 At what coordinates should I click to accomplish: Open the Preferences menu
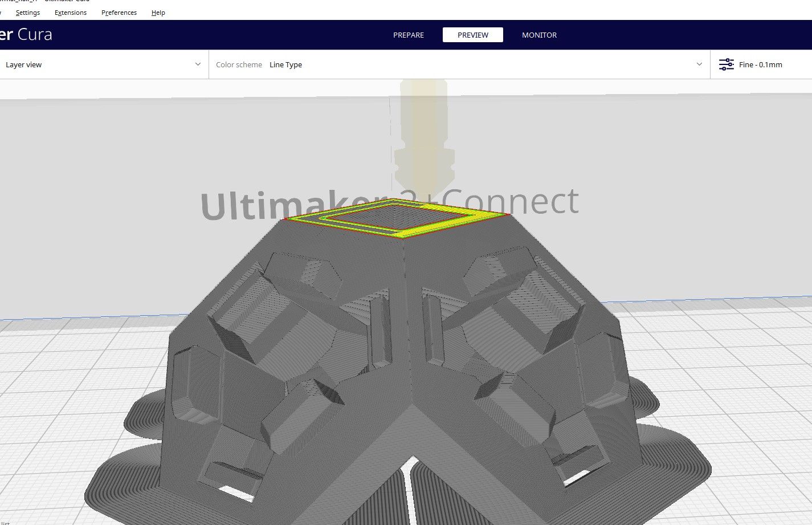[119, 13]
